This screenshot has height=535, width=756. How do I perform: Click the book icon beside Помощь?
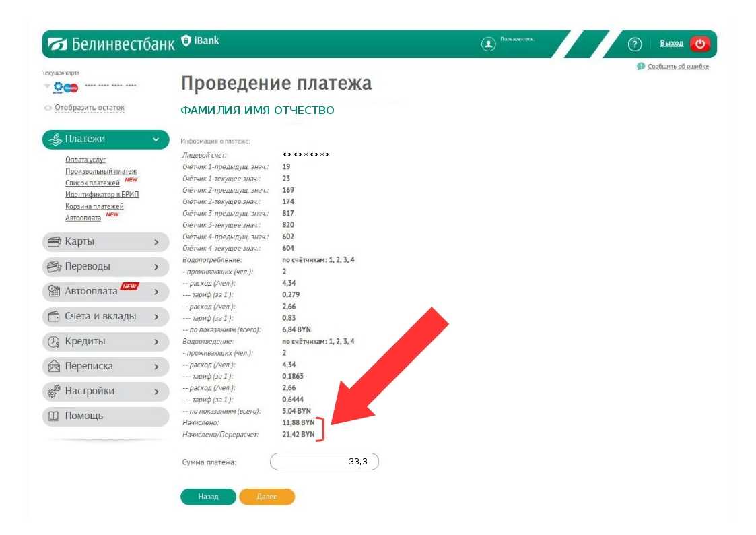54,416
